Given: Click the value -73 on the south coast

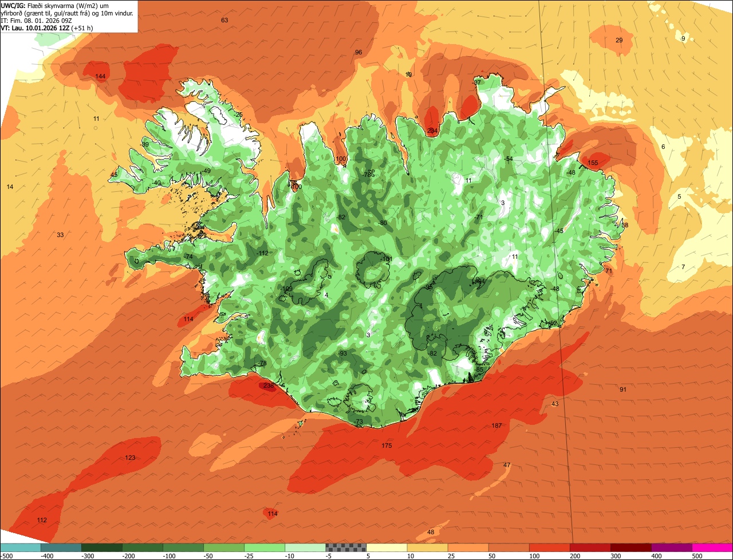Looking at the screenshot, I should (x=358, y=421).
